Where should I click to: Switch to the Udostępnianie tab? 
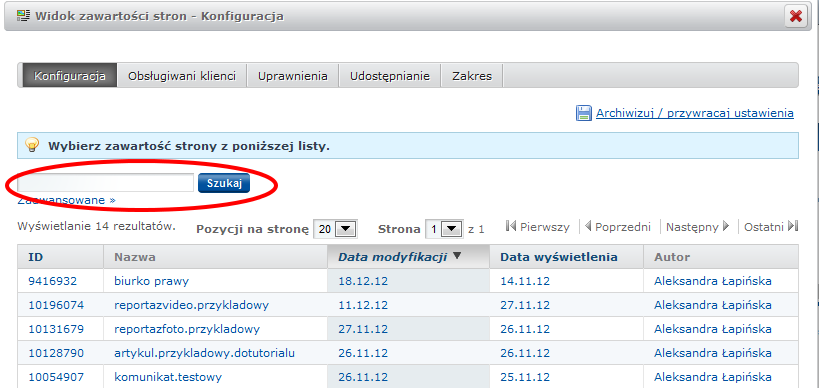(390, 76)
